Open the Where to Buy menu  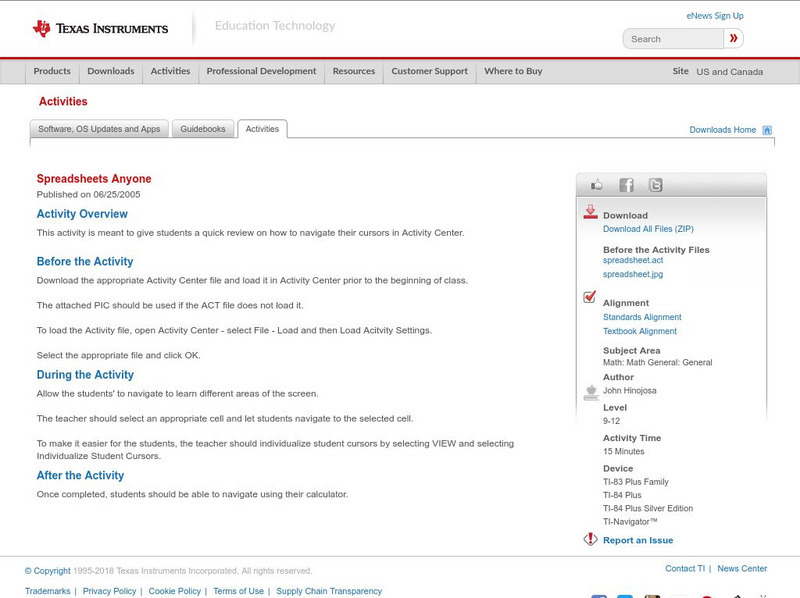click(513, 71)
